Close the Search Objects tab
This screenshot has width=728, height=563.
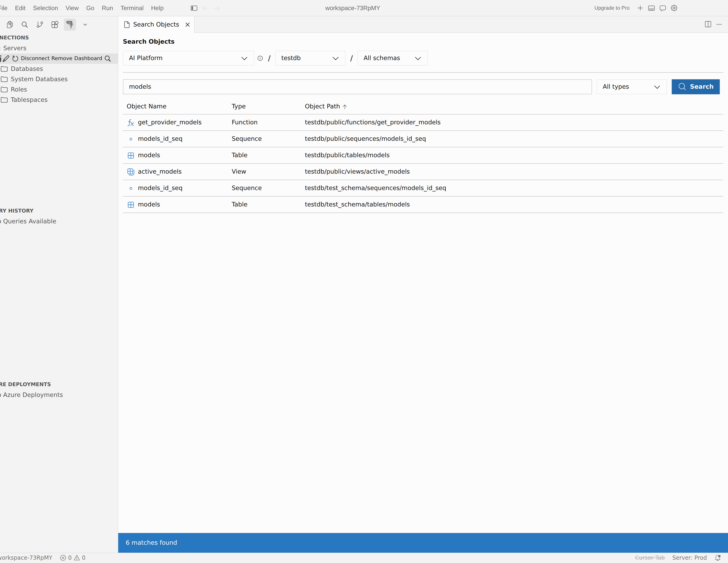188,24
